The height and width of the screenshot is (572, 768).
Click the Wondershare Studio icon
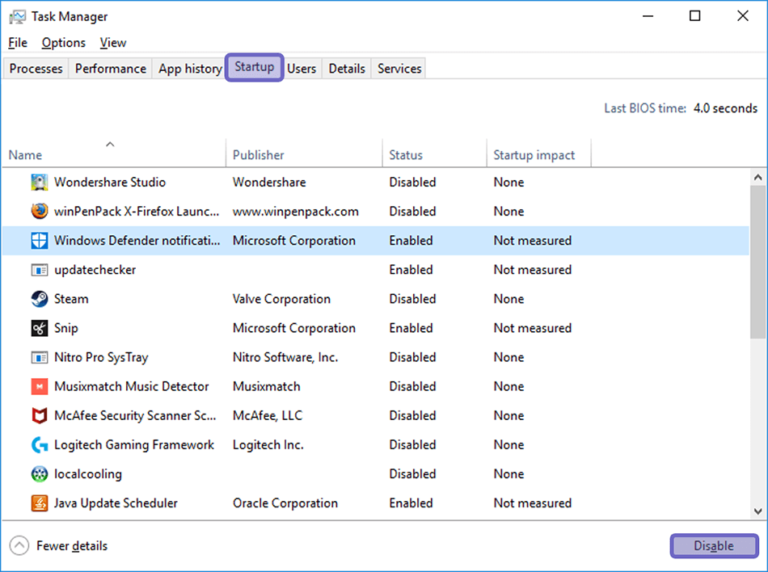click(39, 182)
